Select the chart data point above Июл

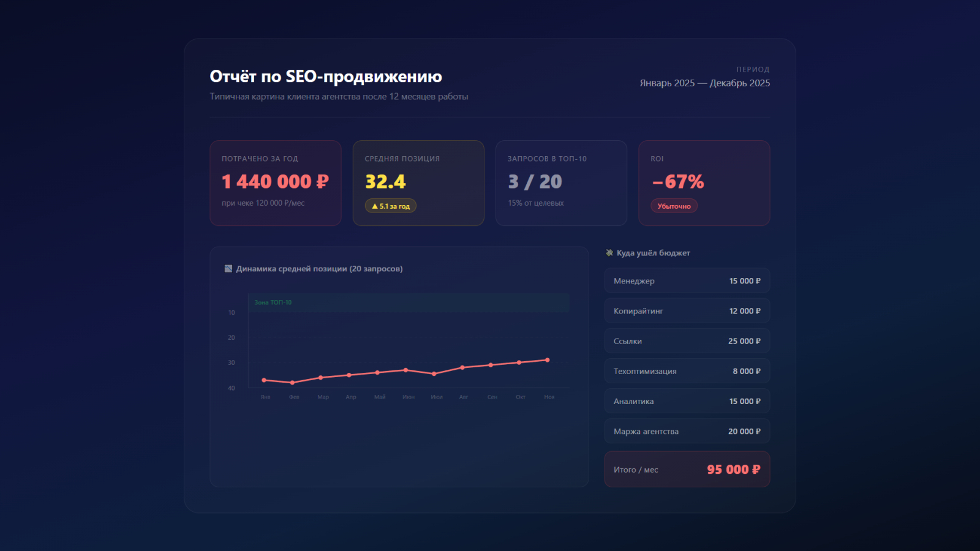(434, 373)
